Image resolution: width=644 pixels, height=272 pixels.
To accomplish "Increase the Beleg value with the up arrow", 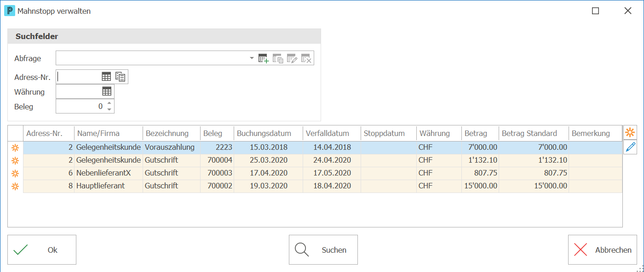I will [109, 103].
